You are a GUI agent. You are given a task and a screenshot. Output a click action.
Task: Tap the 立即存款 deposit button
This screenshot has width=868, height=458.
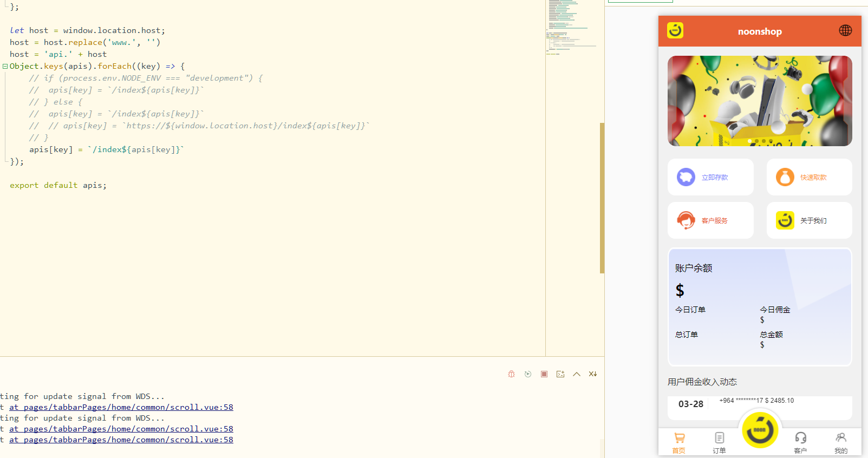point(710,177)
